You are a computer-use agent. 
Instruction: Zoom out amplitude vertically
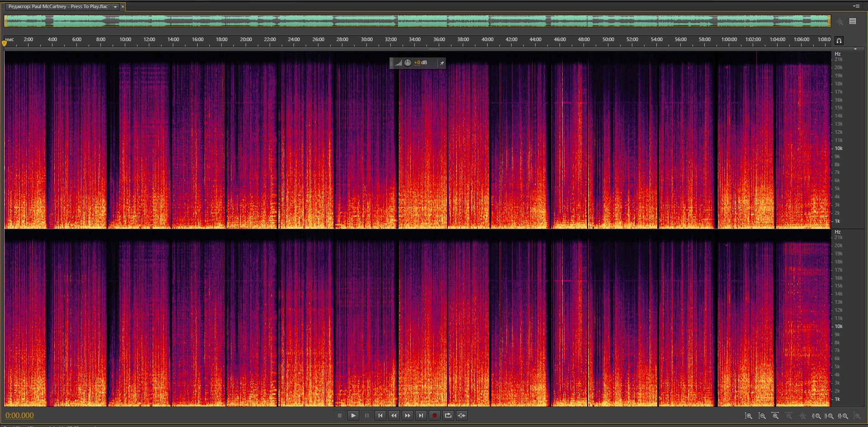[x=762, y=416]
